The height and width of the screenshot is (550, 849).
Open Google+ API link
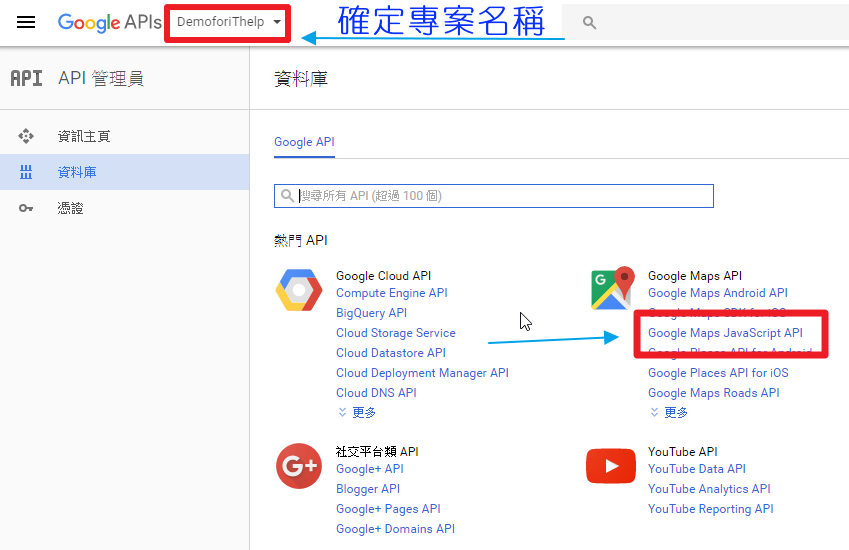pyautogui.click(x=370, y=469)
